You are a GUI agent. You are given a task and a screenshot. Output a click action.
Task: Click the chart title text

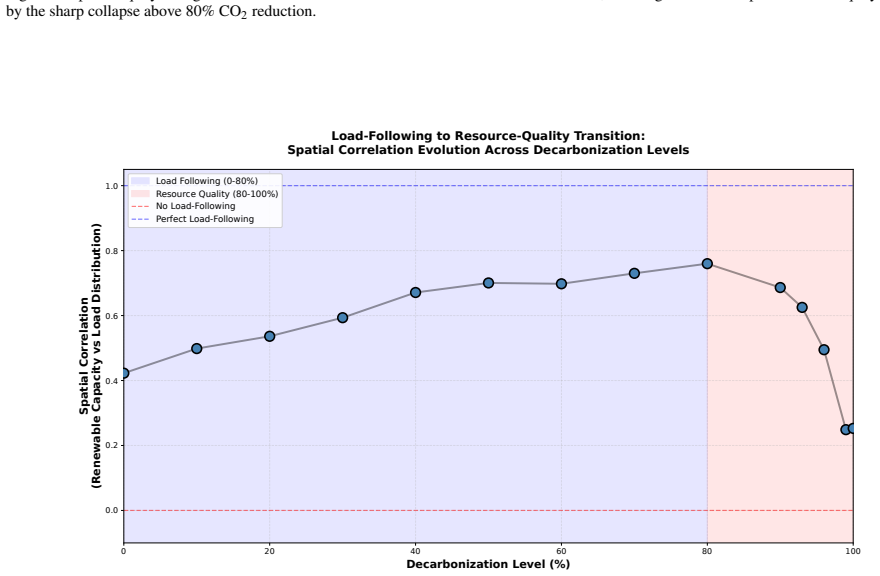[488, 143]
